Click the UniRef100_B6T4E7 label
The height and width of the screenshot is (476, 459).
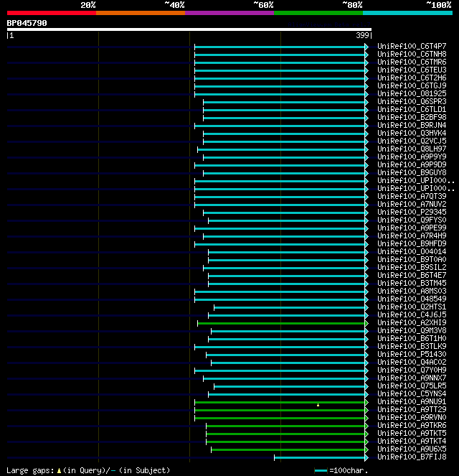click(x=412, y=275)
